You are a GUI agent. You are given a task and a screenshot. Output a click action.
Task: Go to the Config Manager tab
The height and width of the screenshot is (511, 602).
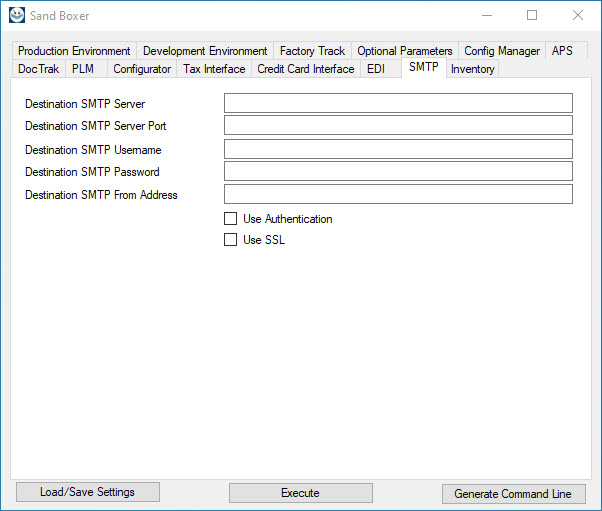502,51
